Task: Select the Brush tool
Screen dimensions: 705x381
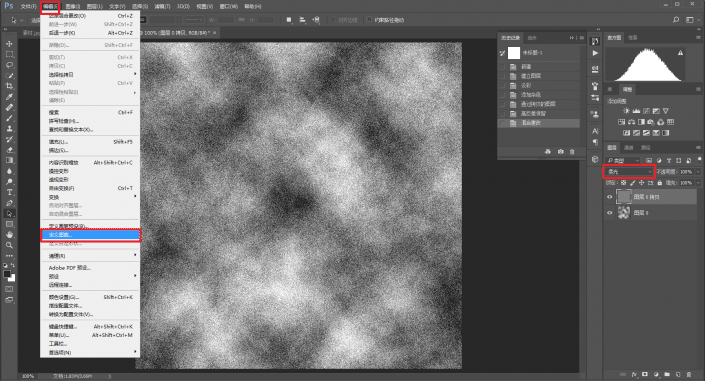Action: pyautogui.click(x=9, y=118)
